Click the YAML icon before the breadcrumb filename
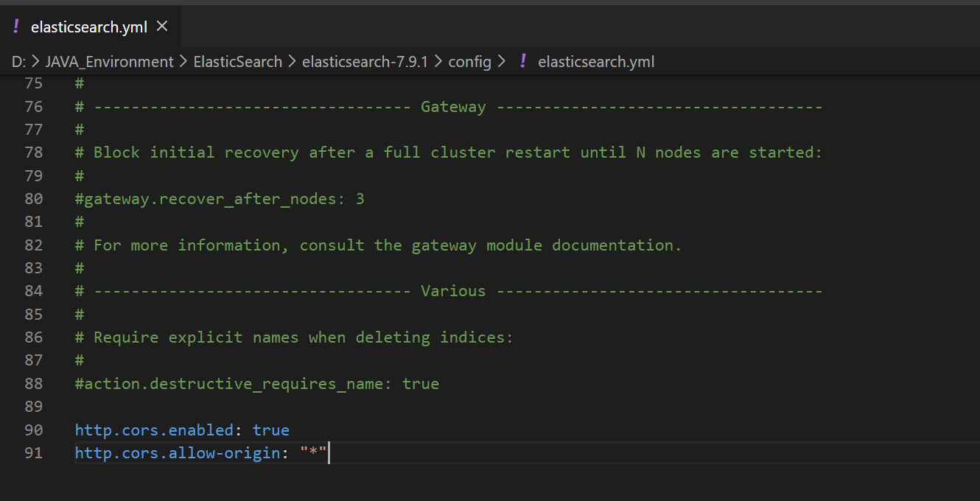This screenshot has height=501, width=980. click(522, 61)
